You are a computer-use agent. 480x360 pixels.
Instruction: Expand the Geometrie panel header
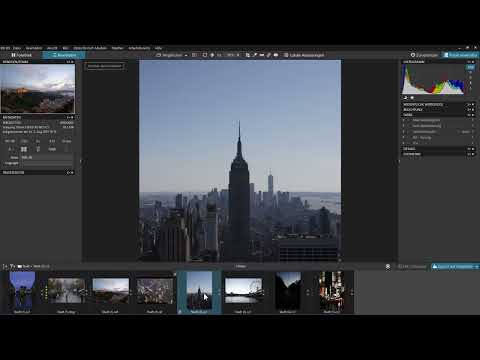coord(439,154)
